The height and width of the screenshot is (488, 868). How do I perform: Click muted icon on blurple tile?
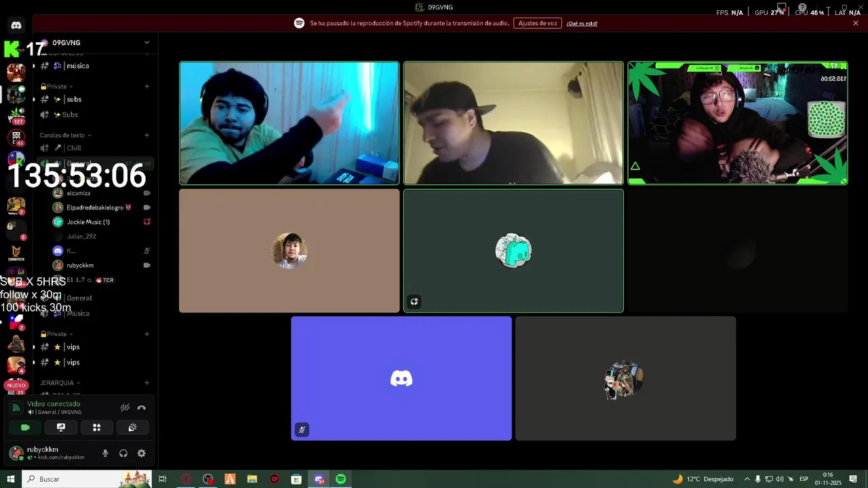[x=302, y=429]
